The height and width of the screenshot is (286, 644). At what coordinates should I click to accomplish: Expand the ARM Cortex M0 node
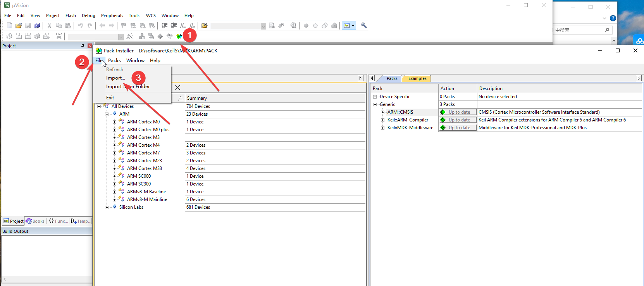click(x=115, y=122)
